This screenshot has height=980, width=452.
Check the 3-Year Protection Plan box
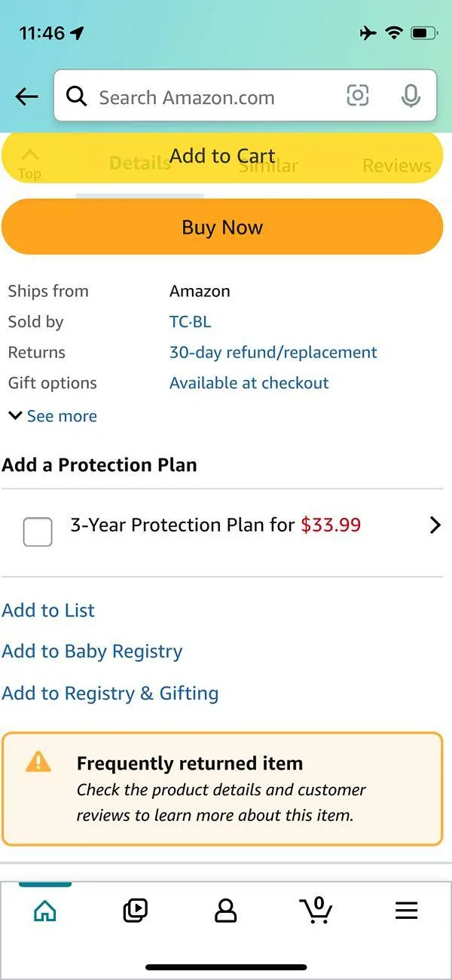38,532
